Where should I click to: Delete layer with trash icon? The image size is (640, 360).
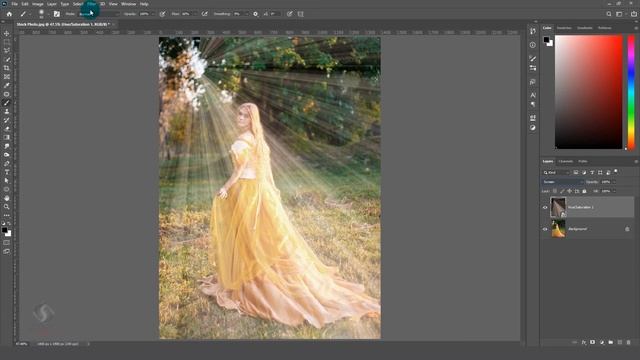[629, 342]
